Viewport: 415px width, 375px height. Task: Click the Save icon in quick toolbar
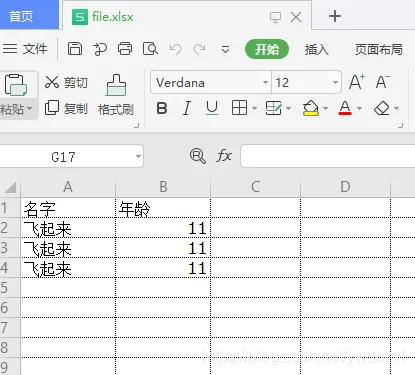coord(75,49)
